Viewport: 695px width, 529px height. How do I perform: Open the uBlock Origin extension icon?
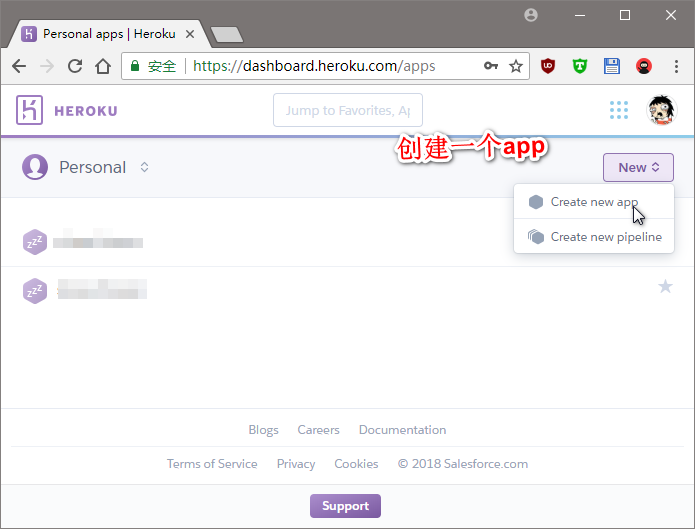548,66
